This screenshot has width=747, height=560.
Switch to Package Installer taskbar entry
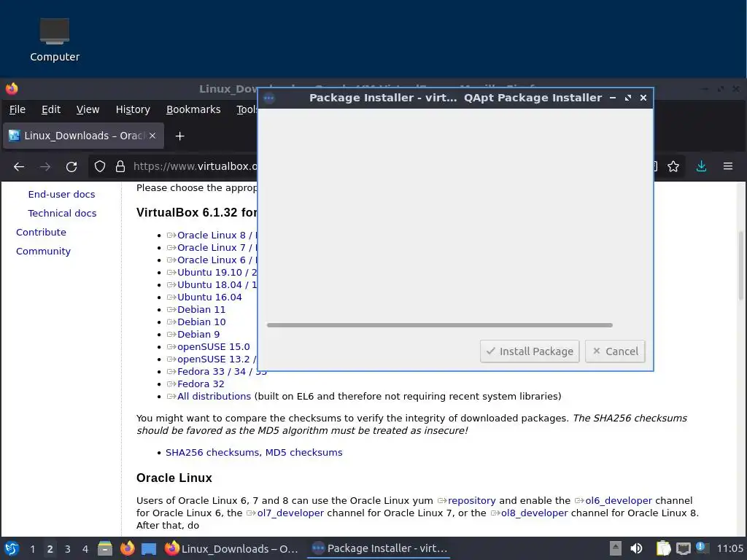379,548
